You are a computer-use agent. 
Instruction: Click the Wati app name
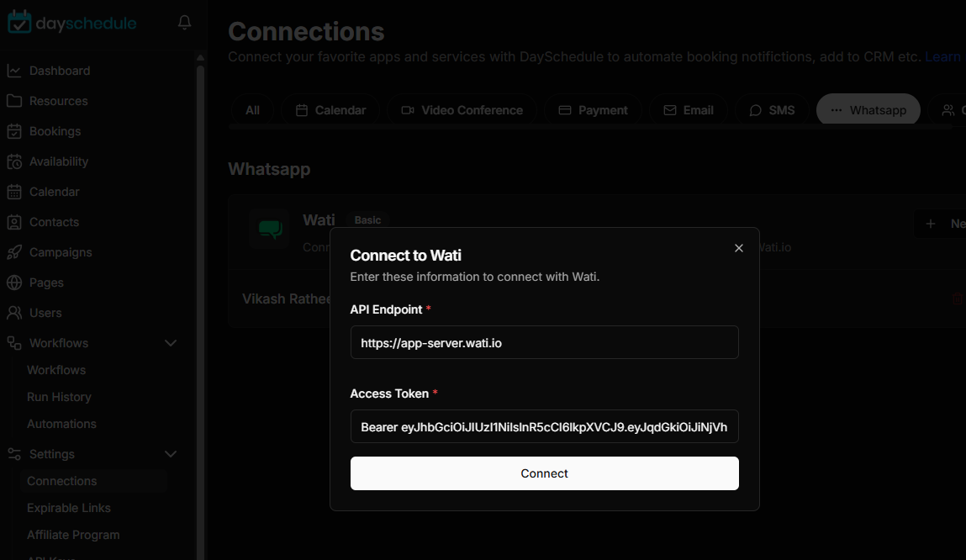click(319, 220)
